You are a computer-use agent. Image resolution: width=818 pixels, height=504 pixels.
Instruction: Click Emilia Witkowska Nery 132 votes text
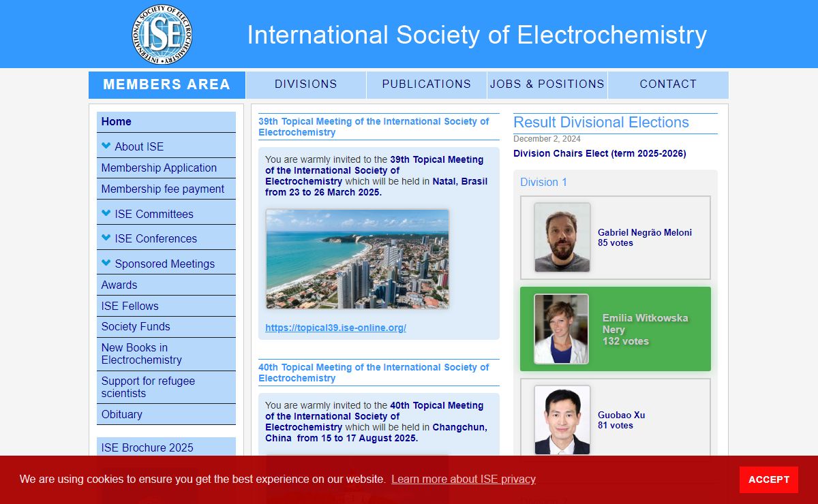(x=645, y=330)
